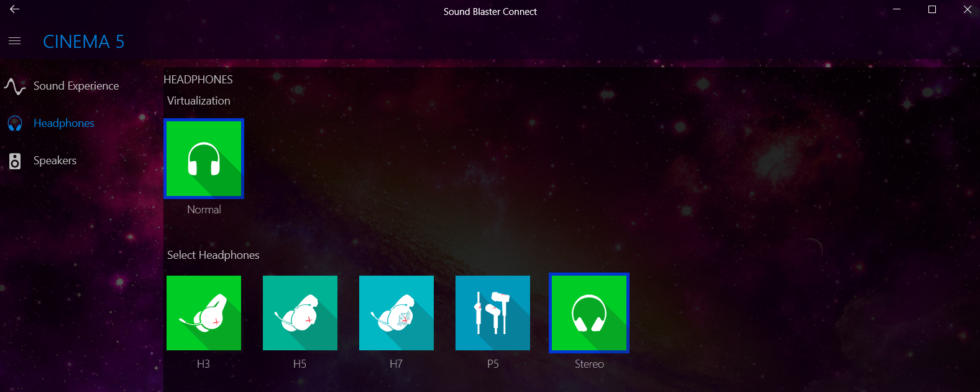Viewport: 980px width, 392px height.
Task: Click the H3 label
Action: 203,364
